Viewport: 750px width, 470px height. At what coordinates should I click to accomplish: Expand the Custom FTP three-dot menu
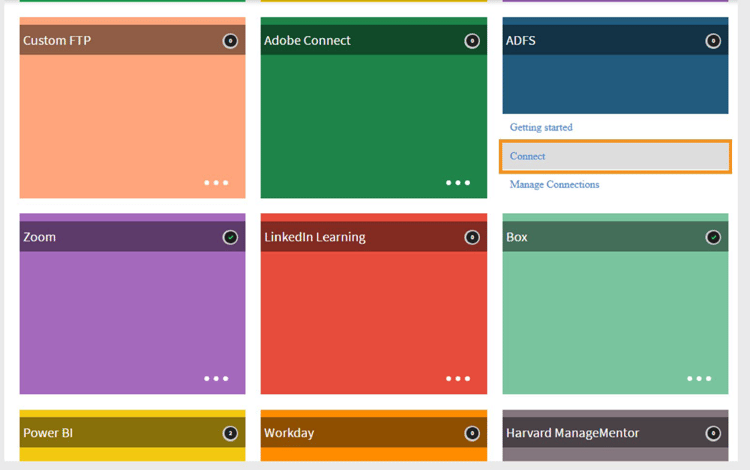tap(216, 183)
